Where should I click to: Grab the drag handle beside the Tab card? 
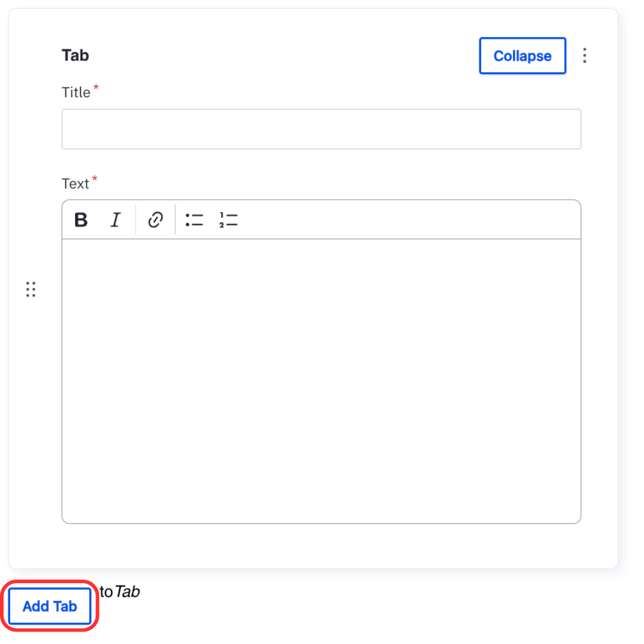(x=31, y=289)
